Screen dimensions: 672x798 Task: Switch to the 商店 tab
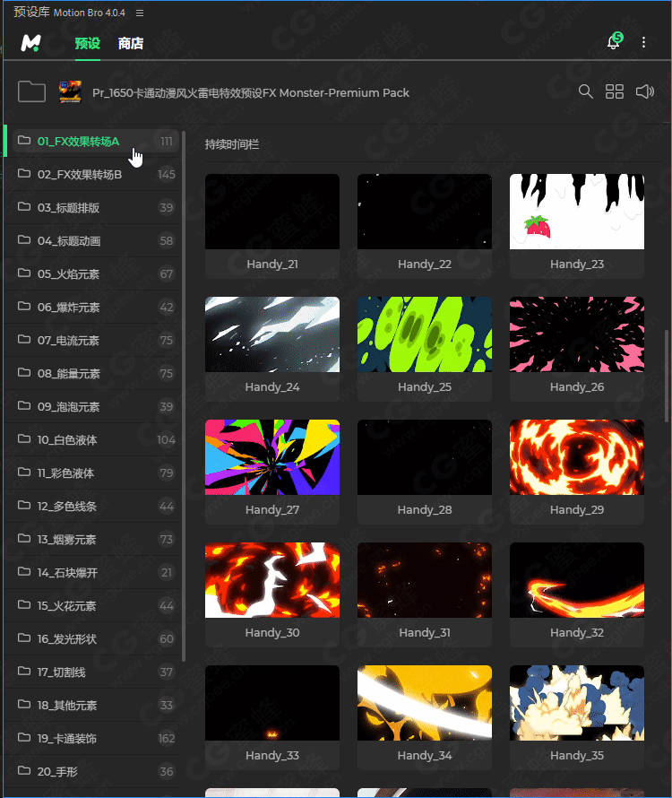pos(131,44)
